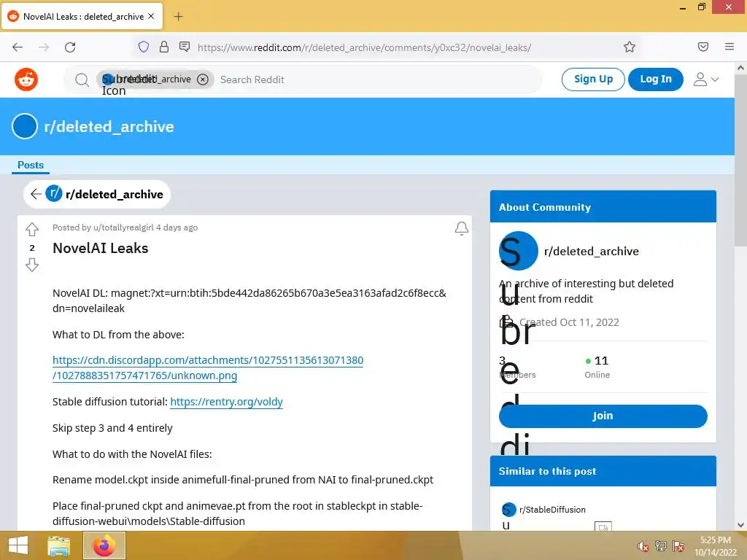
Task: Click the network tray icon
Action: tap(660, 545)
